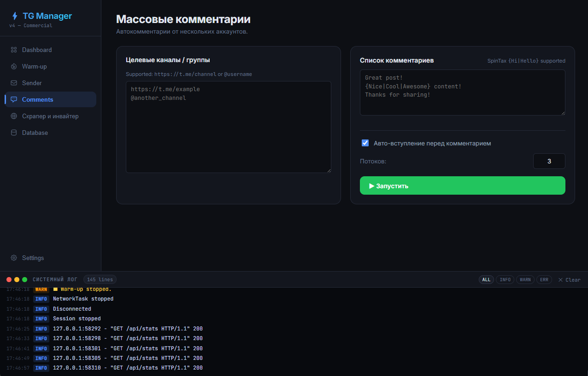The image size is (588, 376).
Task: Open the Sender menu item
Action: click(x=32, y=83)
